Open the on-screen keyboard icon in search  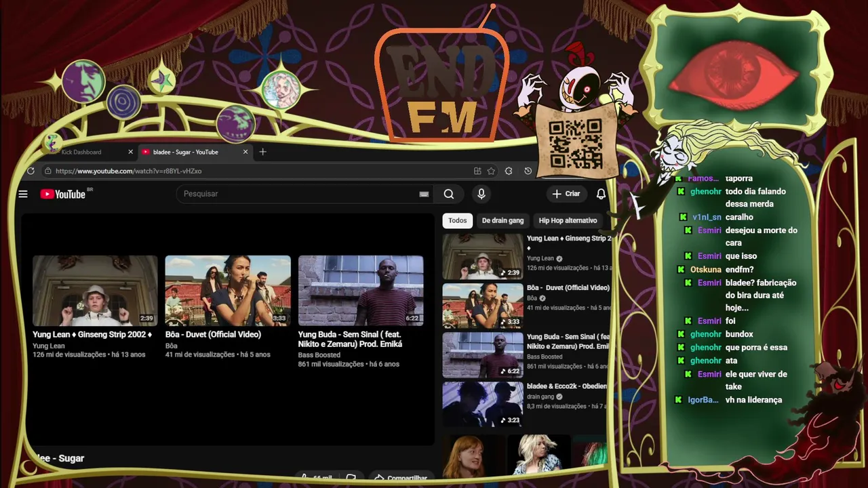point(424,194)
